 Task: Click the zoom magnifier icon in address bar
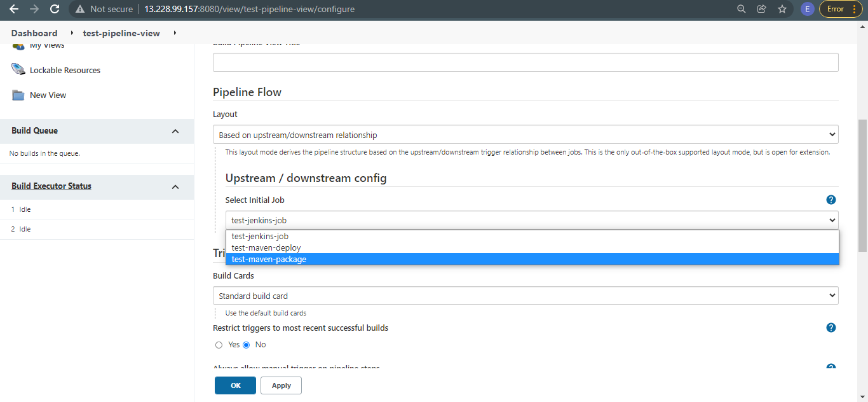point(742,9)
